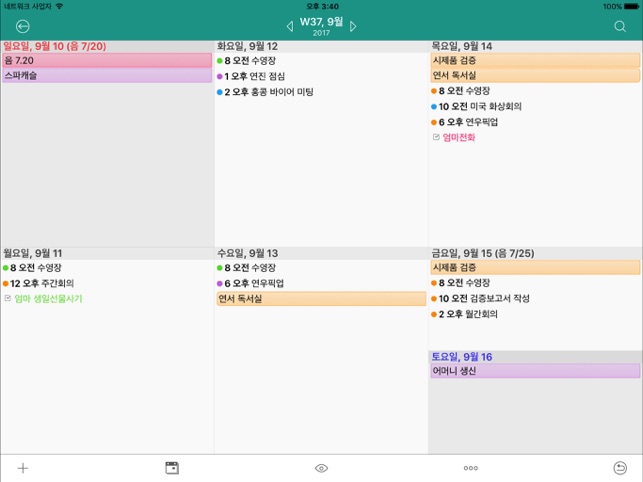Open the 스파캐슬 all-day event

click(x=107, y=75)
